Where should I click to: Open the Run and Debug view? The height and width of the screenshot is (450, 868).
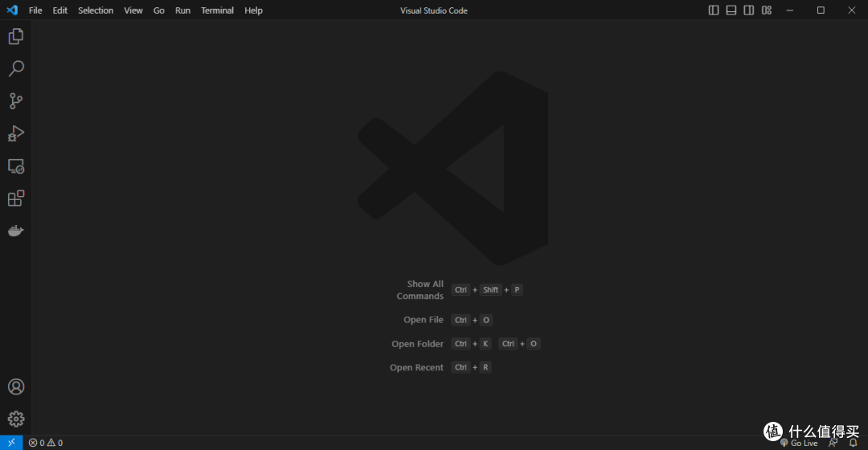tap(15, 133)
